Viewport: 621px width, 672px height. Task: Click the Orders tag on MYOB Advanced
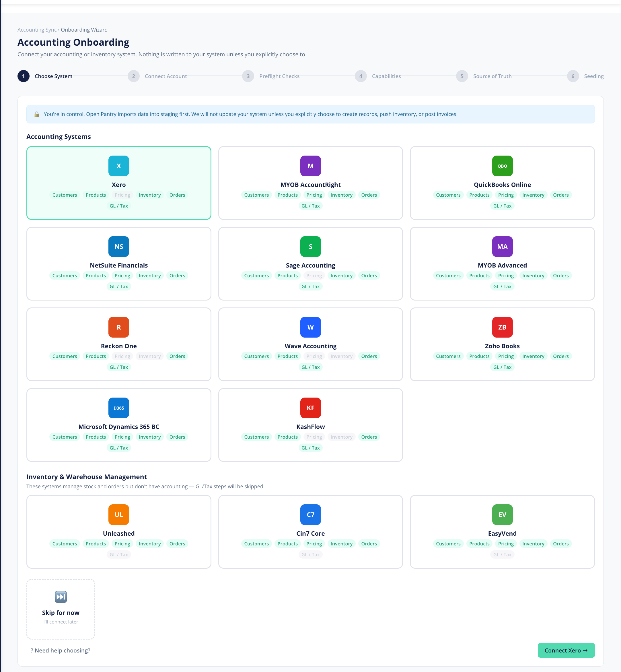click(x=560, y=276)
